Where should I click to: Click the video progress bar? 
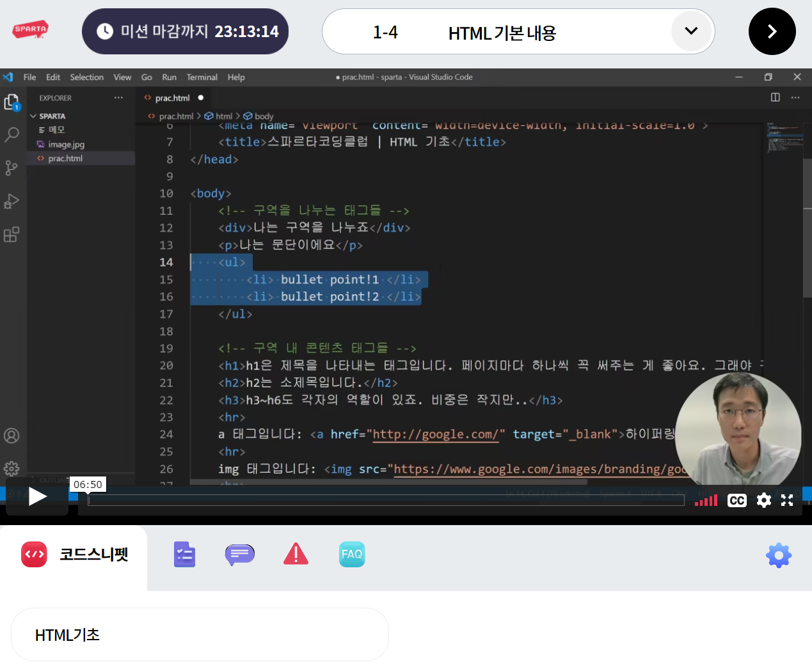tap(386, 500)
